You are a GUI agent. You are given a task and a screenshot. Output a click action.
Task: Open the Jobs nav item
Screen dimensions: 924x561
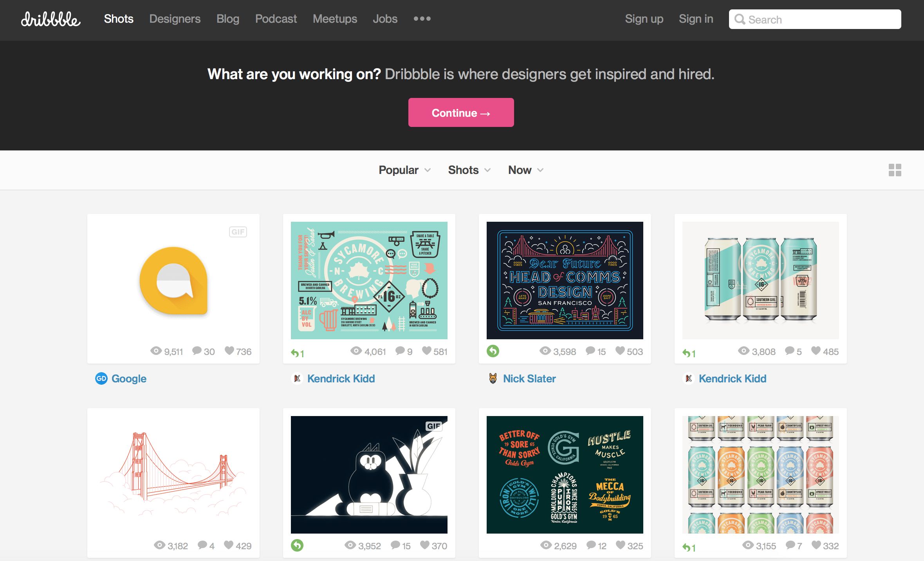pos(385,19)
